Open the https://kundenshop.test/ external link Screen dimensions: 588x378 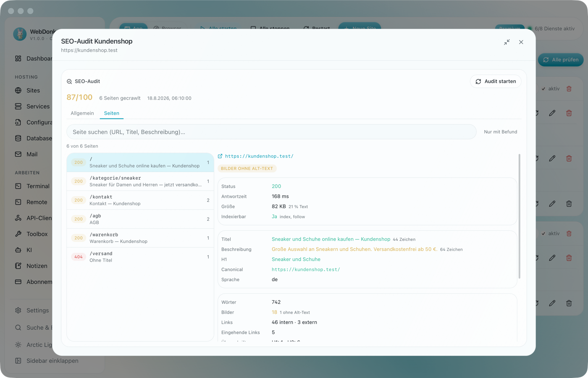point(259,156)
